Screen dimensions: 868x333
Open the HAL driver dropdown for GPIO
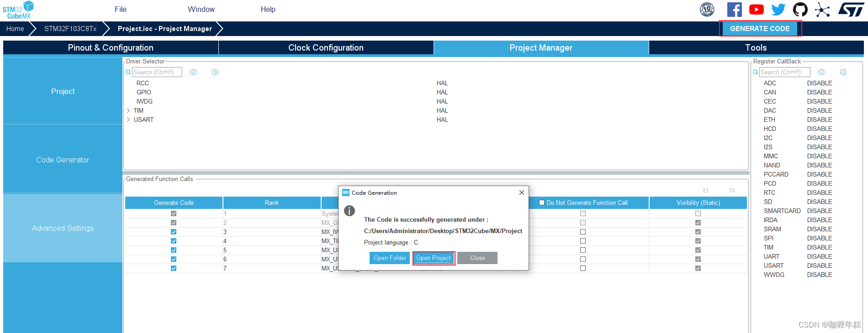[442, 92]
